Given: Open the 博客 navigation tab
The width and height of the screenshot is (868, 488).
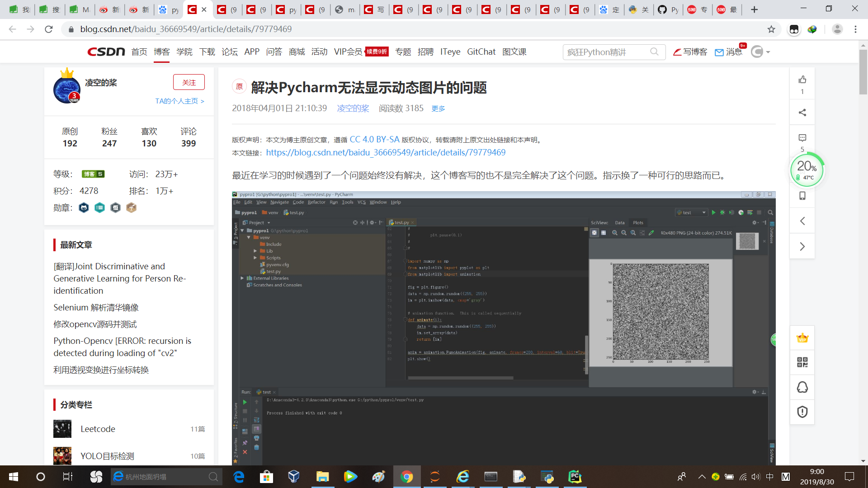Looking at the screenshot, I should 161,52.
